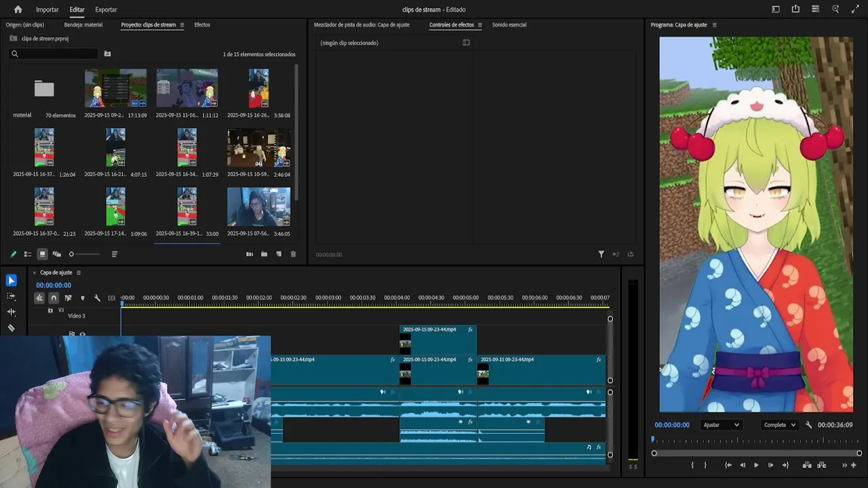Close the Capa de ajuste sequence tab

tap(35, 272)
